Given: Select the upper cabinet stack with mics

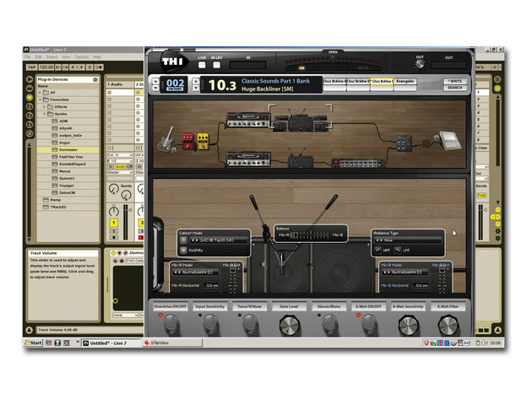Looking at the screenshot, I should (301, 122).
